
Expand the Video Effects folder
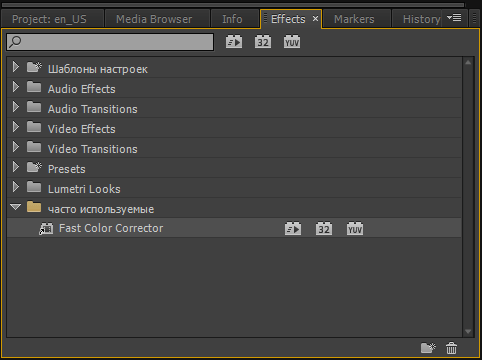click(15, 127)
